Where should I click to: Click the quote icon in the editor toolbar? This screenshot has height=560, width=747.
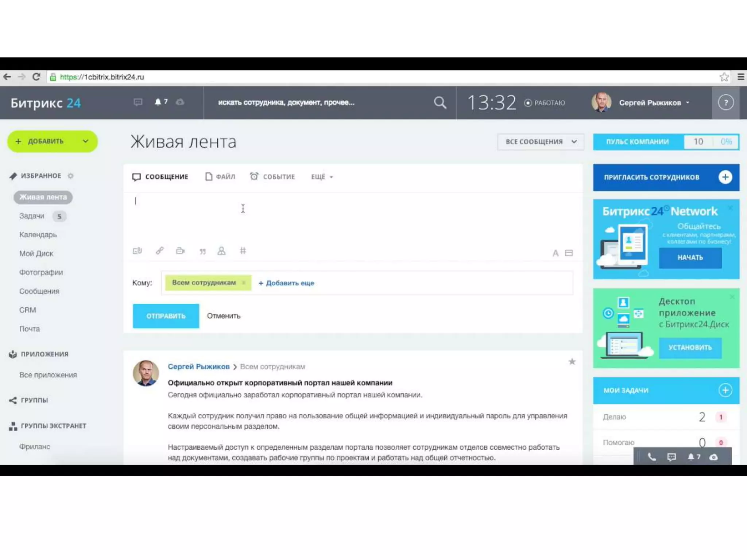(202, 251)
